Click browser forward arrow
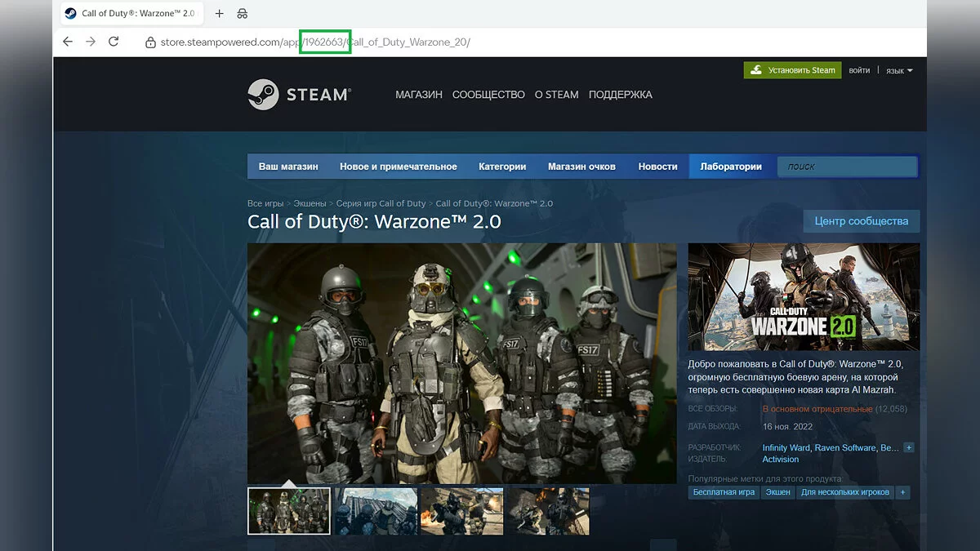This screenshot has height=551, width=980. tap(91, 42)
